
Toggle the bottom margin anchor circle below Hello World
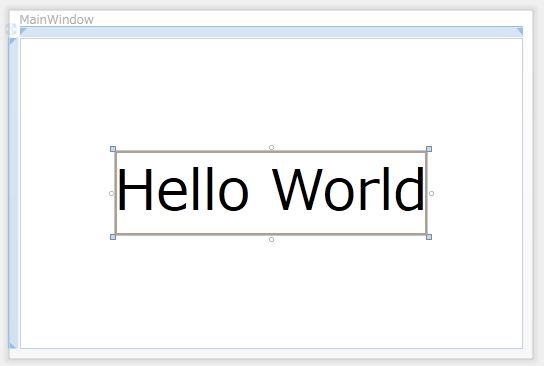coord(271,239)
